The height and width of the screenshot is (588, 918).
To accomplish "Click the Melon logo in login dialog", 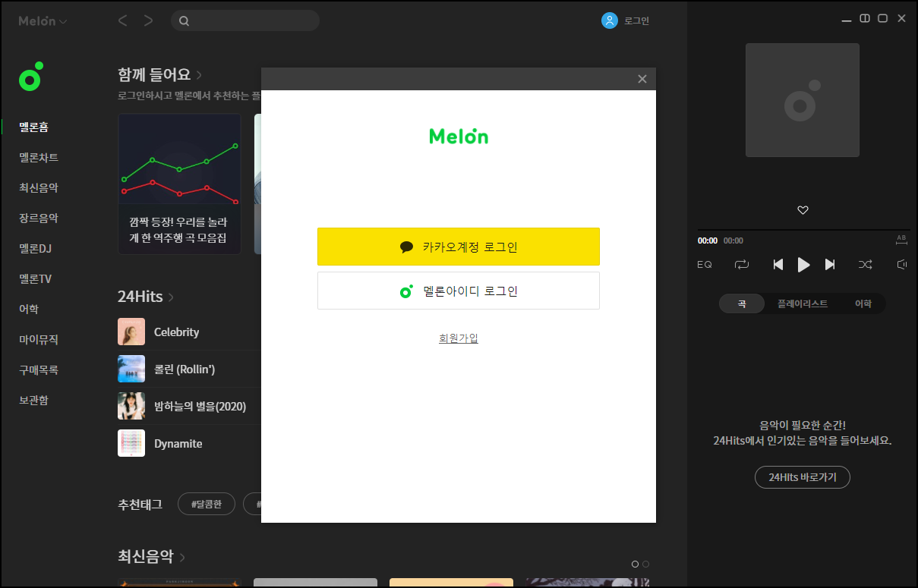I will pyautogui.click(x=459, y=137).
